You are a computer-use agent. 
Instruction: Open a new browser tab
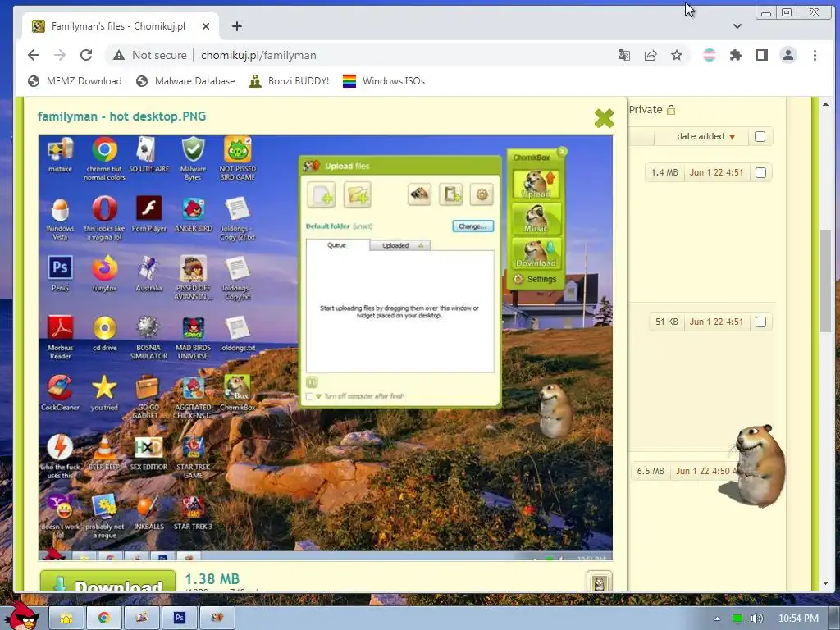pyautogui.click(x=237, y=26)
